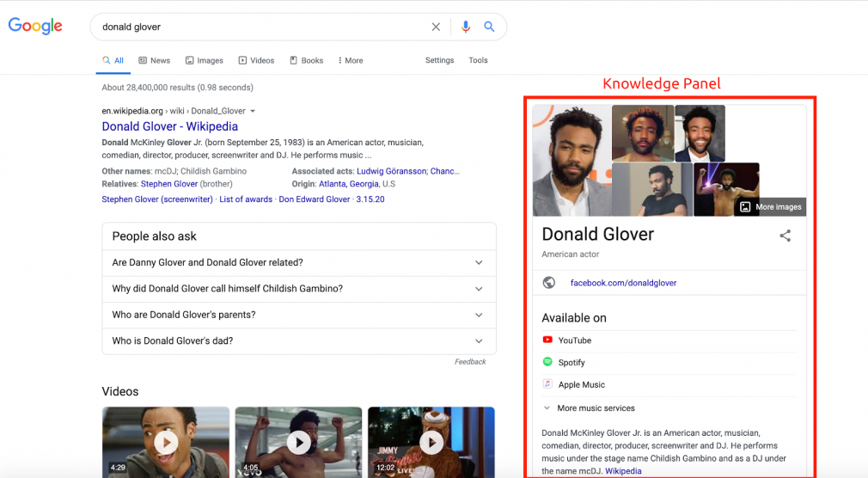868x478 pixels.
Task: Clear the search box with the X icon
Action: point(437,27)
